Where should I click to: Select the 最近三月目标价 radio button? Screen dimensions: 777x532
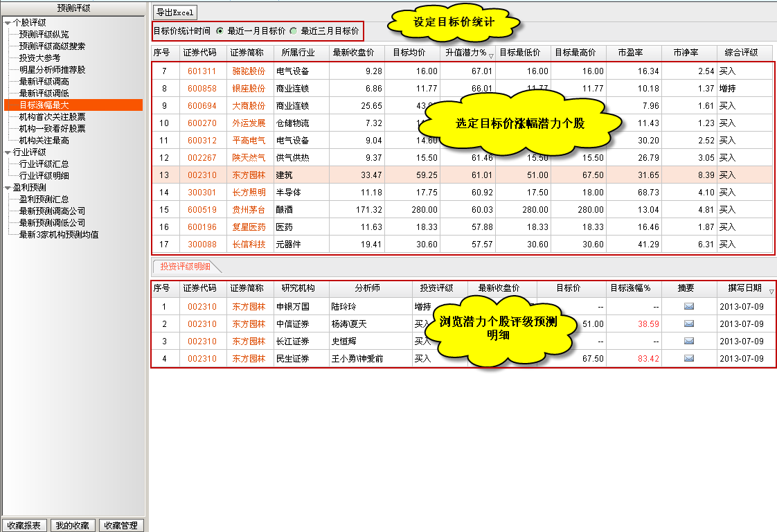294,31
